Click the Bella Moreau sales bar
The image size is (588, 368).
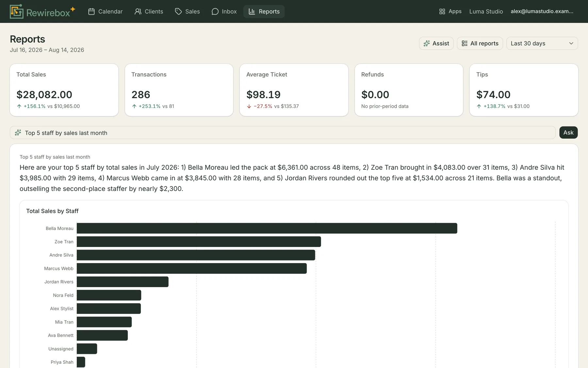point(267,228)
